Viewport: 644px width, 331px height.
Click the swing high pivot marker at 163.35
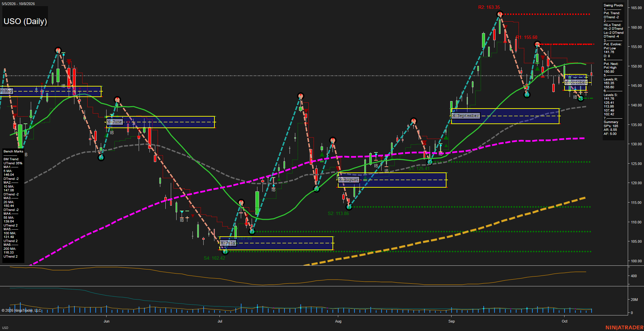[x=500, y=14]
